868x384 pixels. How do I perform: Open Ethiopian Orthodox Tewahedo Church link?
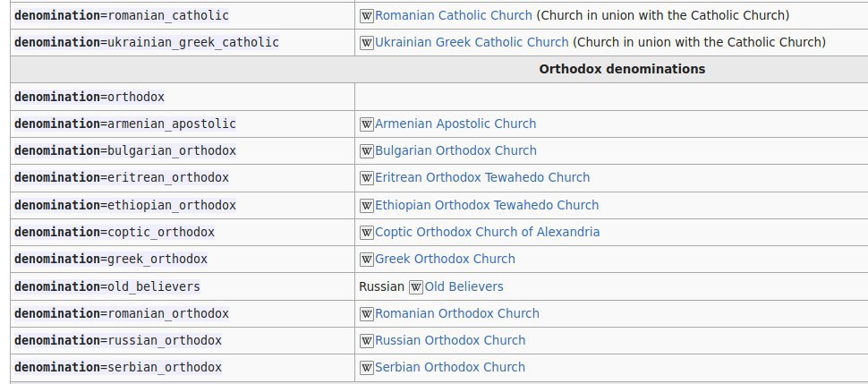coord(487,205)
